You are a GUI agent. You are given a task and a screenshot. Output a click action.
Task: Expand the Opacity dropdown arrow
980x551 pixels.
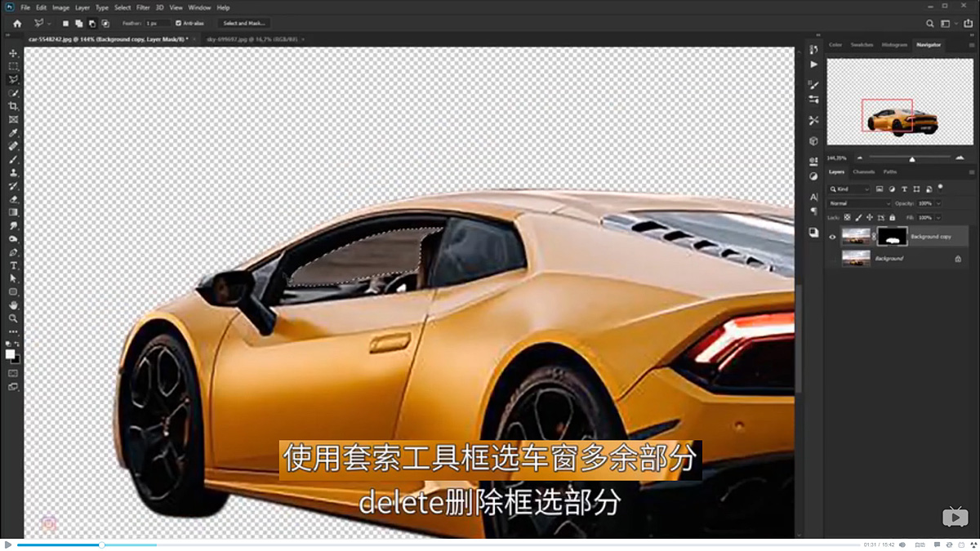(938, 203)
